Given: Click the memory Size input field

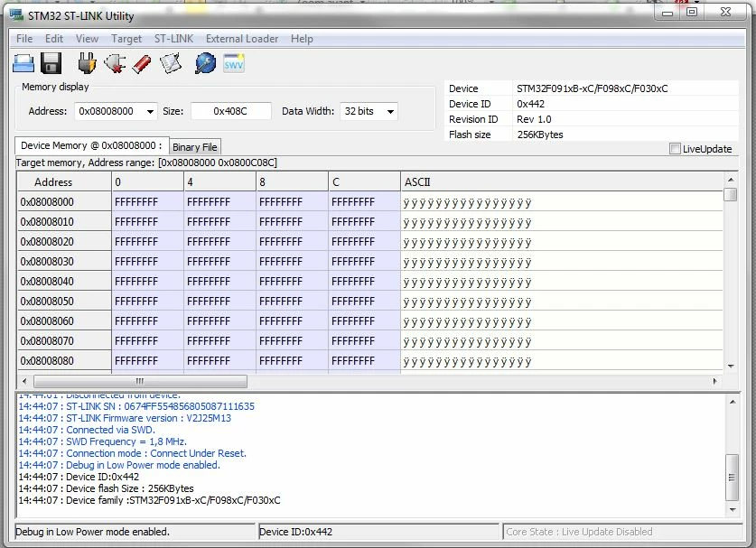Looking at the screenshot, I should (x=230, y=111).
